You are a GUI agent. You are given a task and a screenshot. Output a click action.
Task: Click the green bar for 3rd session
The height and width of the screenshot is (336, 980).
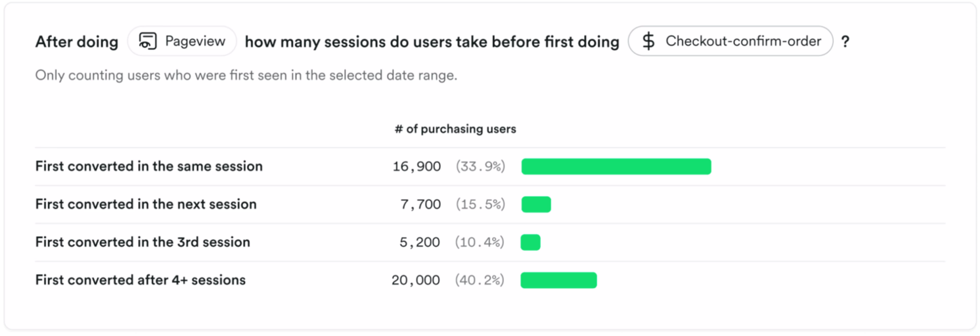(530, 242)
